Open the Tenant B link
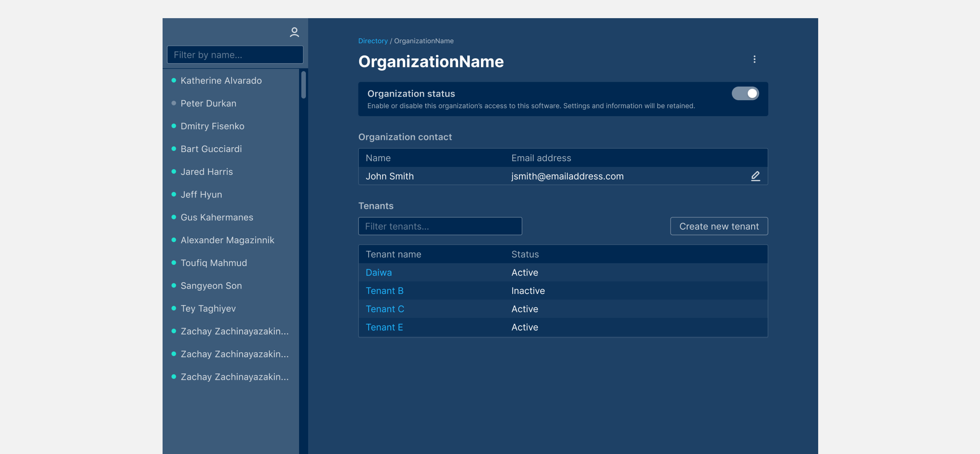Viewport: 980px width, 454px height. pyautogui.click(x=384, y=291)
